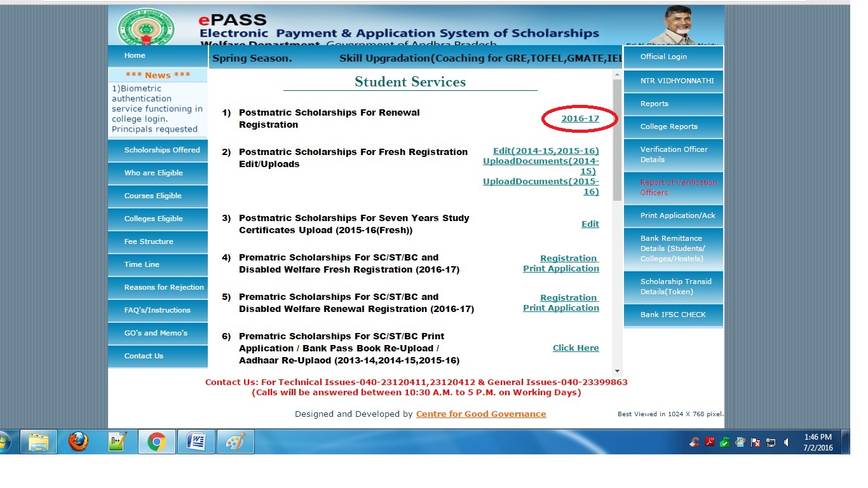Open the notepad editor taskbar icon
The image size is (868, 488).
pos(118,441)
